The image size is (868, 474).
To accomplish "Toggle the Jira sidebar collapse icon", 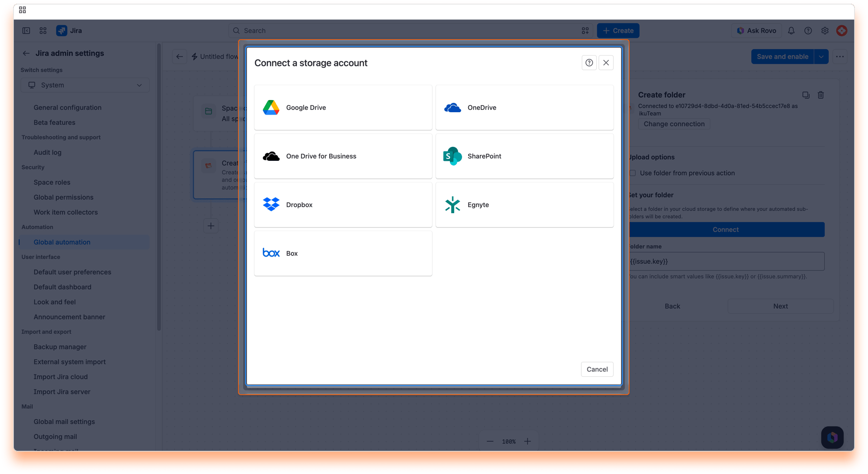I will [x=26, y=31].
